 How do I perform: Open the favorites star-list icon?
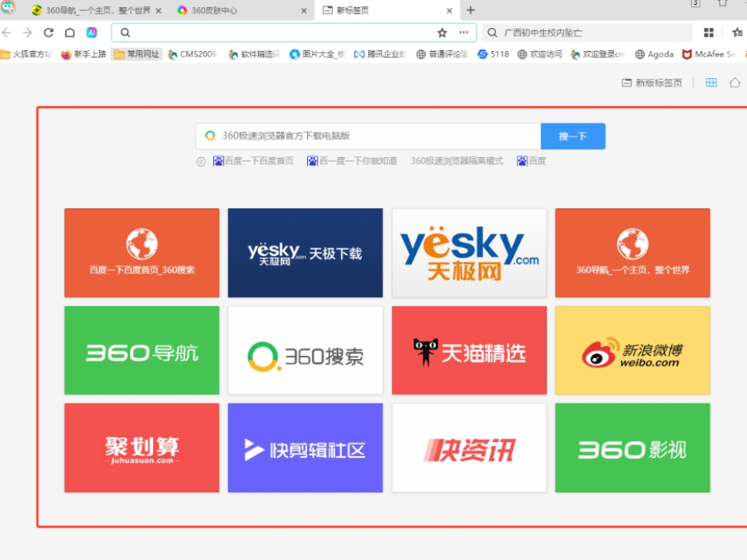737,33
